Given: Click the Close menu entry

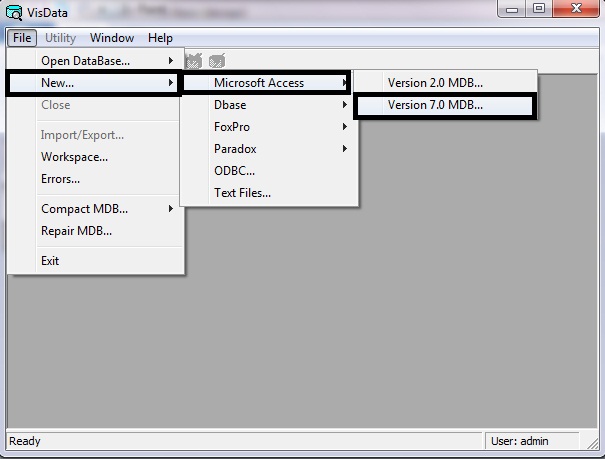Looking at the screenshot, I should coord(95,105).
